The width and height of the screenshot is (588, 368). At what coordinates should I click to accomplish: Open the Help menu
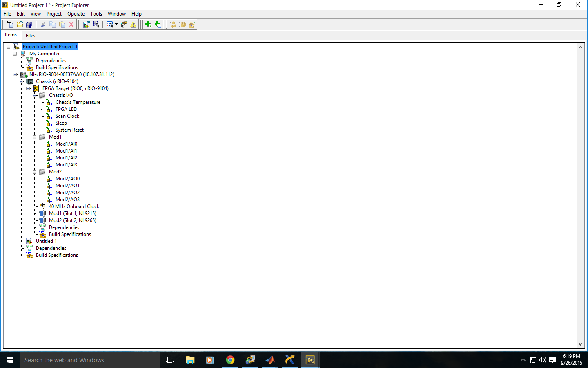pos(136,14)
